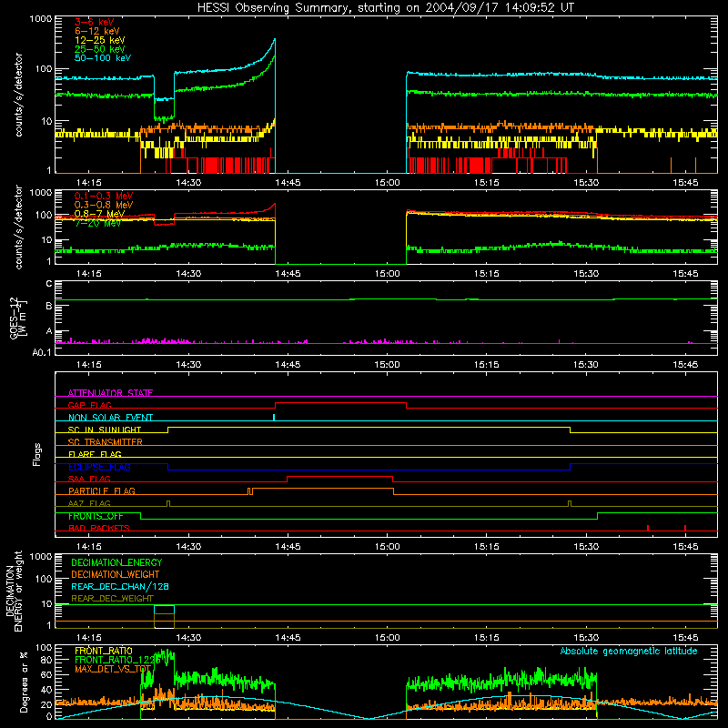The height and width of the screenshot is (728, 728).
Task: Click the 14:45 tick label under GOES panel
Action: (x=288, y=365)
